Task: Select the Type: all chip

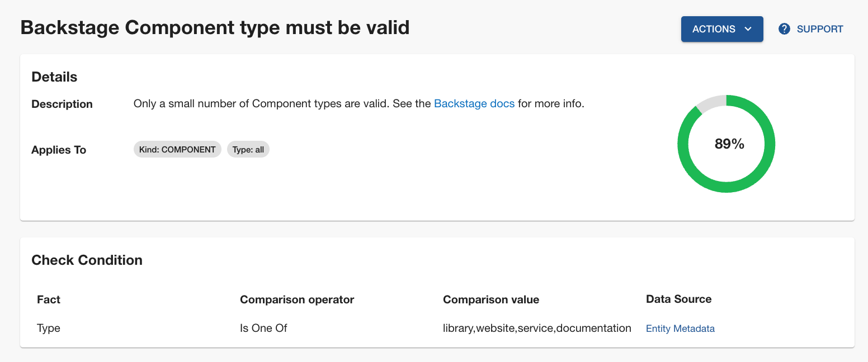Action: pos(248,150)
